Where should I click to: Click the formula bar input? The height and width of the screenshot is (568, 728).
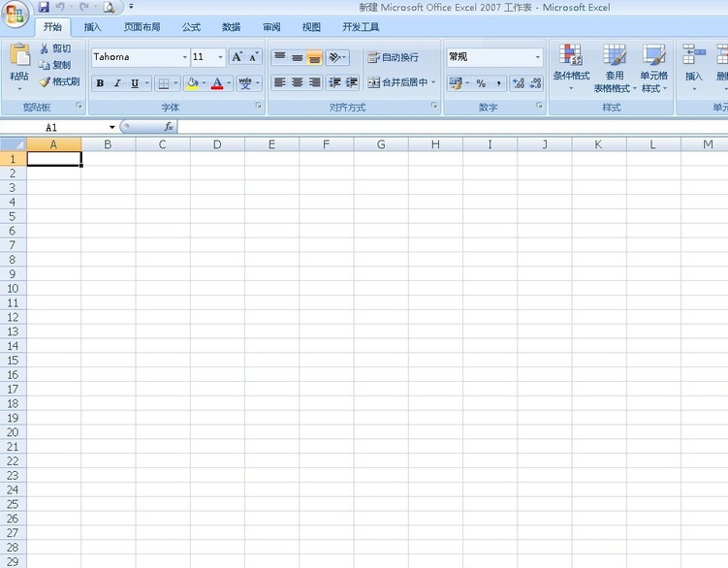tap(453, 127)
